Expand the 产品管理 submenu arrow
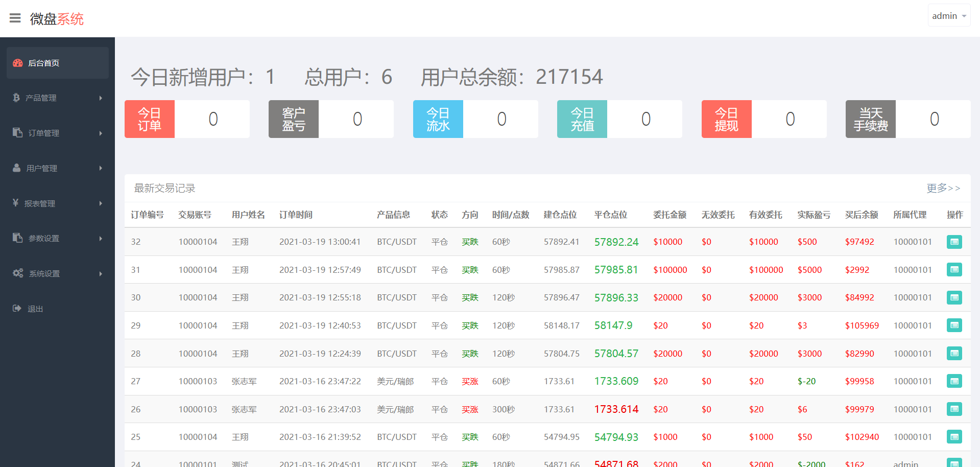 coord(101,98)
